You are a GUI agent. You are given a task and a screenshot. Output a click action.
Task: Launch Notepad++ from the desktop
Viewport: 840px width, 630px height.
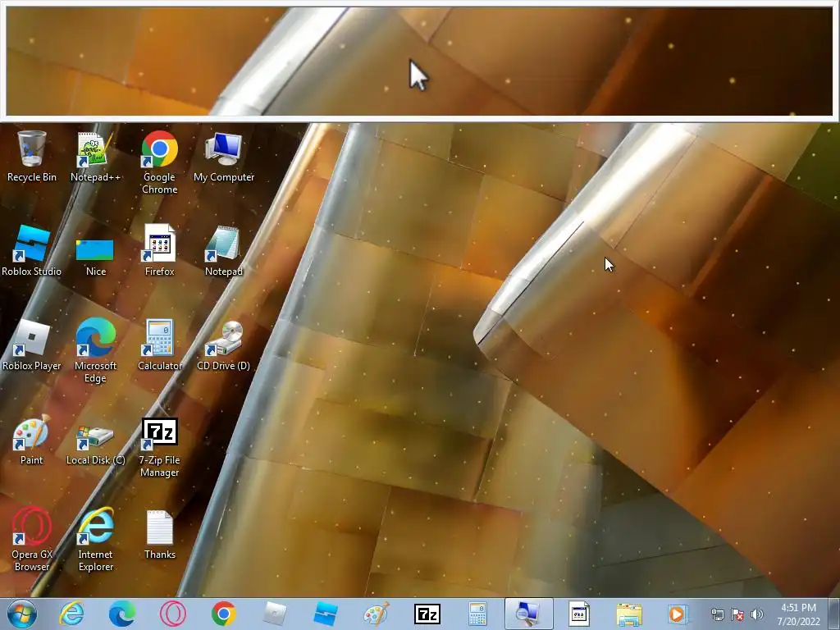[95, 156]
